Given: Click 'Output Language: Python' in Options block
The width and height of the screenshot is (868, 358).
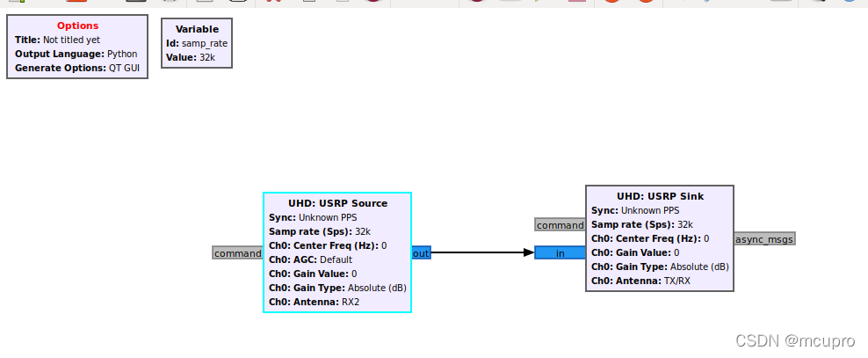Looking at the screenshot, I should (x=76, y=55).
